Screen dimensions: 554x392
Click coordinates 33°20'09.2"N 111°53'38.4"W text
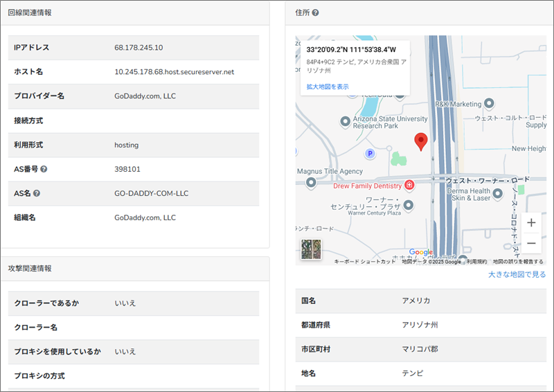coord(351,50)
